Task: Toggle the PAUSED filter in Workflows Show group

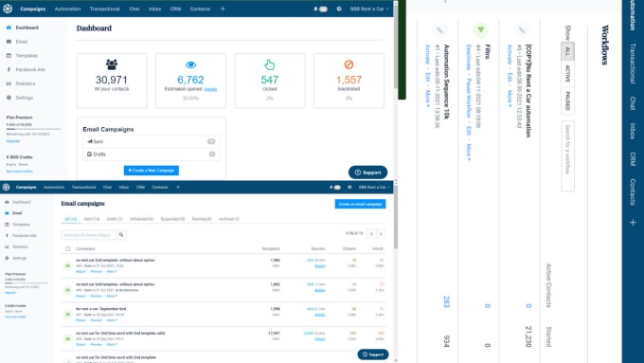Action: click(567, 100)
